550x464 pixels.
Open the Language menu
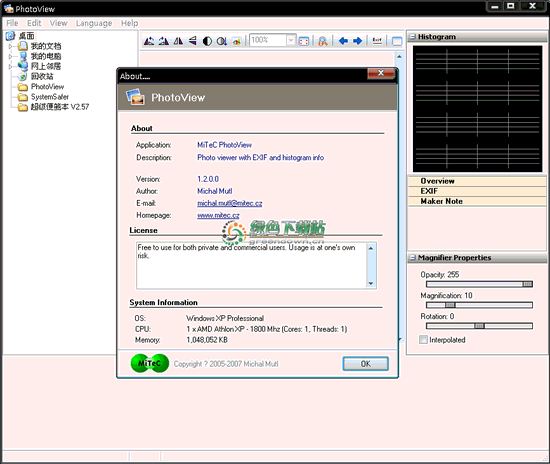tap(94, 23)
